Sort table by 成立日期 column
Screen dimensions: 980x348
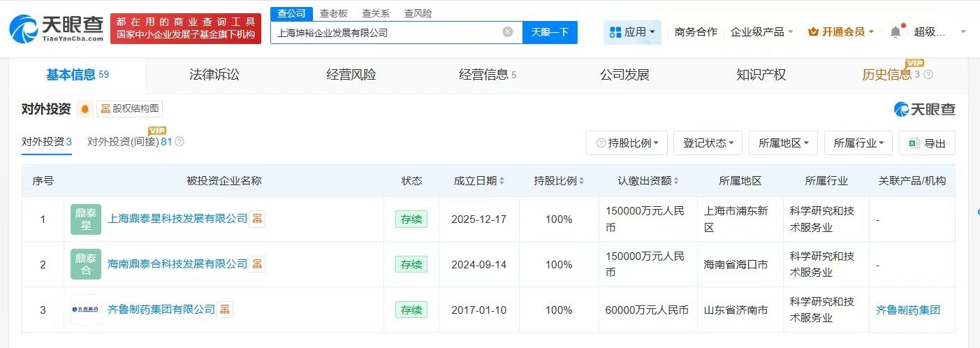pos(478,181)
